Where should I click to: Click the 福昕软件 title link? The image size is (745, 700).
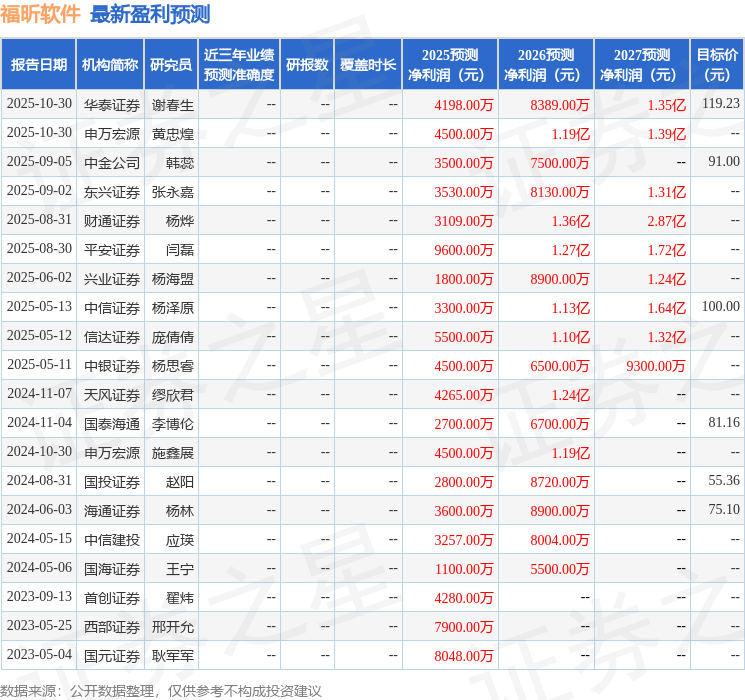[40, 14]
